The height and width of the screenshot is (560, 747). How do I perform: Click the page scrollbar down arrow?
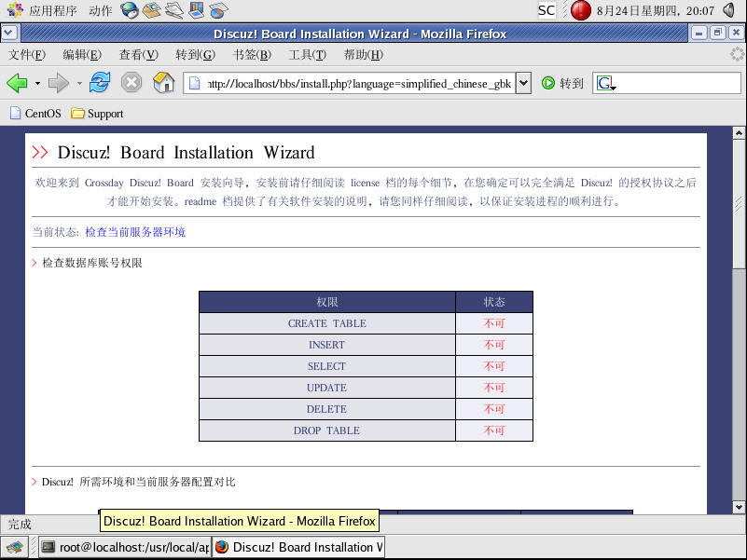(x=739, y=507)
